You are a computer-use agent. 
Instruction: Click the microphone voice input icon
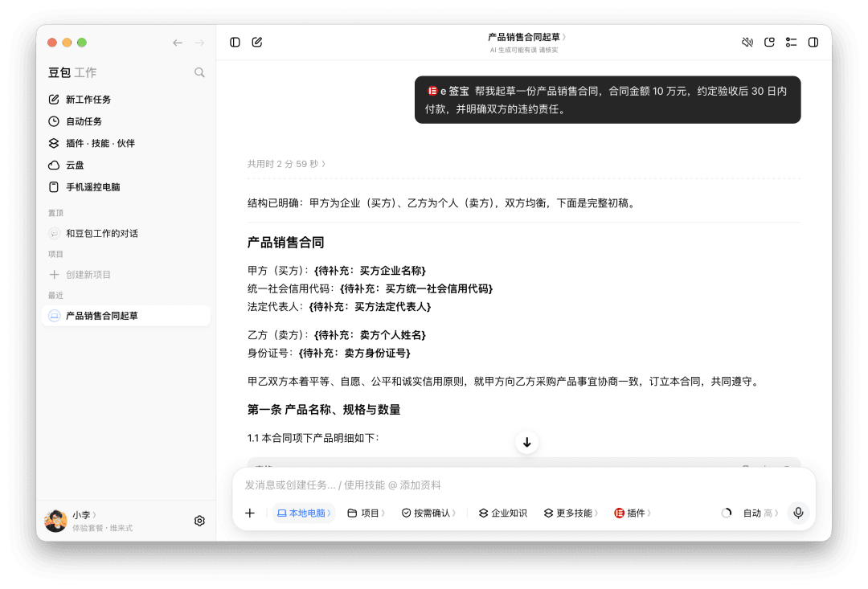click(798, 513)
